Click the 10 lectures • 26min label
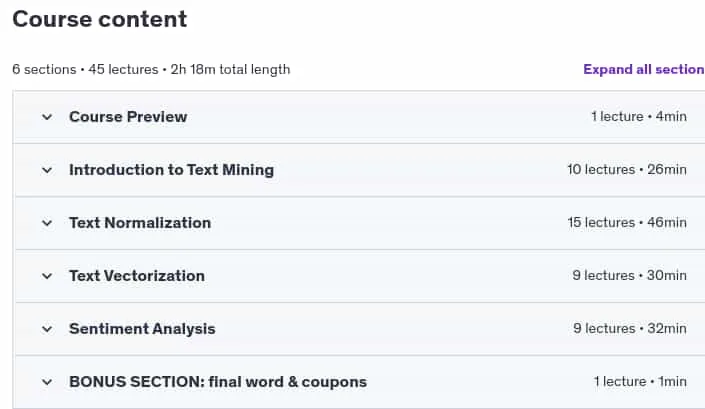Screen dimensions: 705x409 pyautogui.click(x=627, y=169)
